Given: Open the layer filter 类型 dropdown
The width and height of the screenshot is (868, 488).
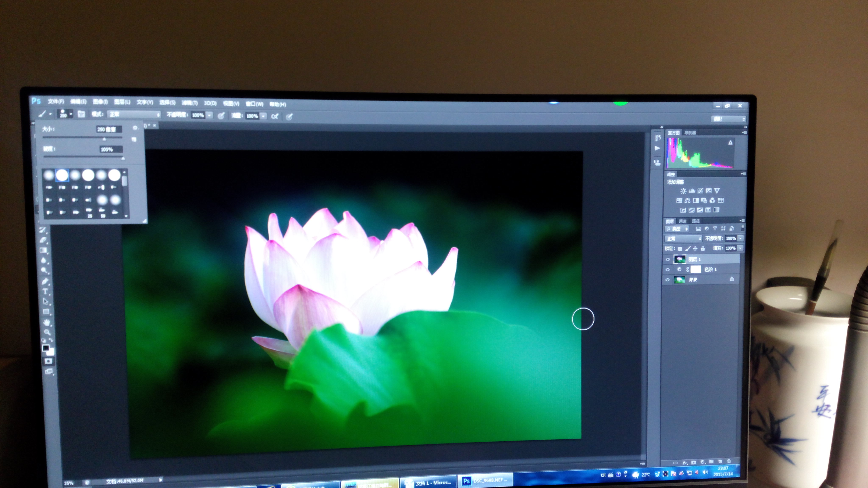Looking at the screenshot, I should coord(677,229).
